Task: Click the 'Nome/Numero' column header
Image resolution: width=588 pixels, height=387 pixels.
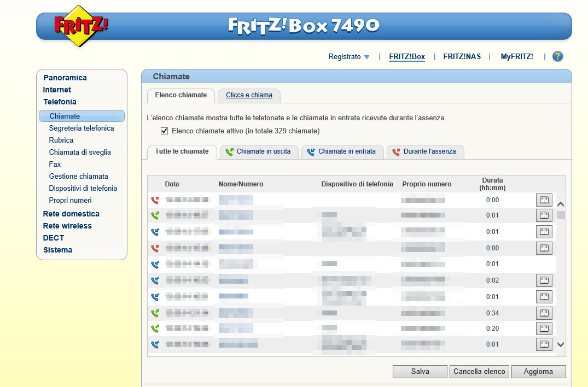Action: (241, 184)
